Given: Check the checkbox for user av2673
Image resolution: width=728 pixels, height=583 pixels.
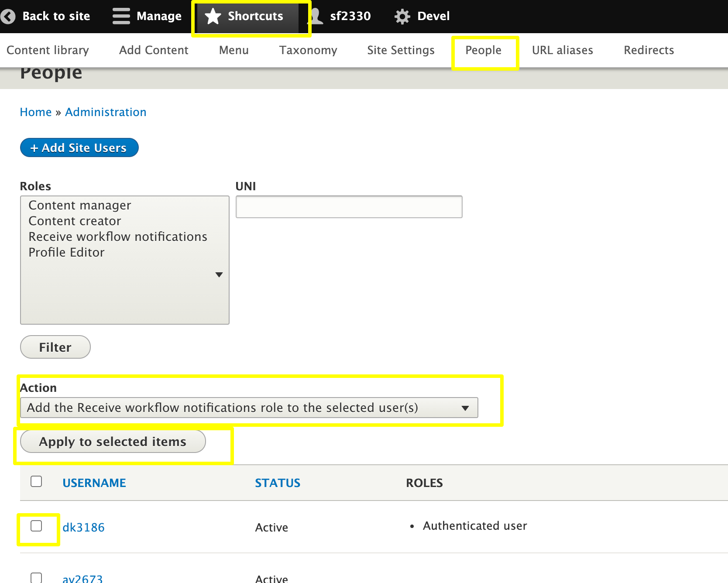Looking at the screenshot, I should (x=36, y=577).
